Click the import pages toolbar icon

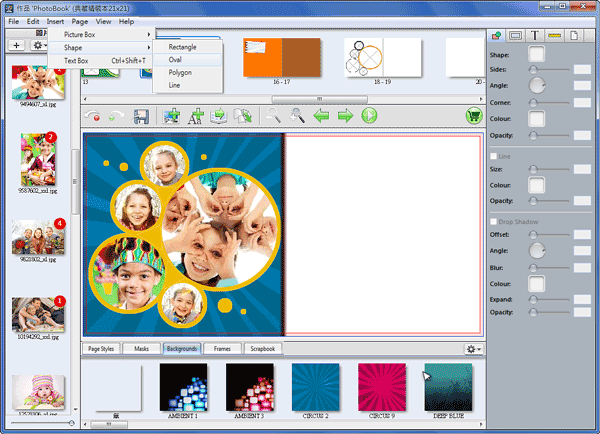click(x=219, y=116)
